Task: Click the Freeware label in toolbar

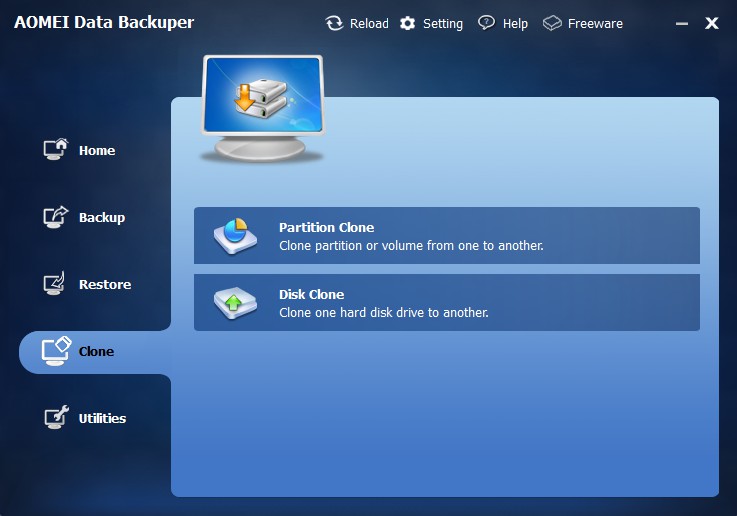Action: (595, 23)
